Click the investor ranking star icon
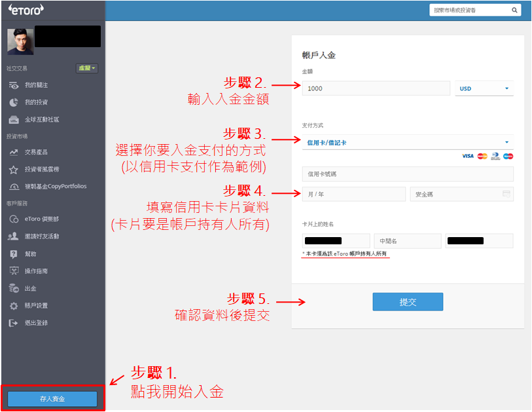 14,170
